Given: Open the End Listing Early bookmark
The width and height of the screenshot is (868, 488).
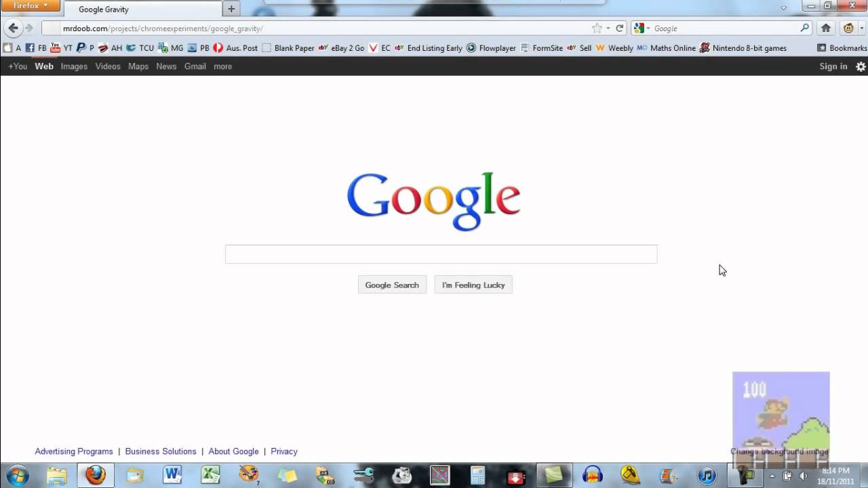Looking at the screenshot, I should 429,48.
